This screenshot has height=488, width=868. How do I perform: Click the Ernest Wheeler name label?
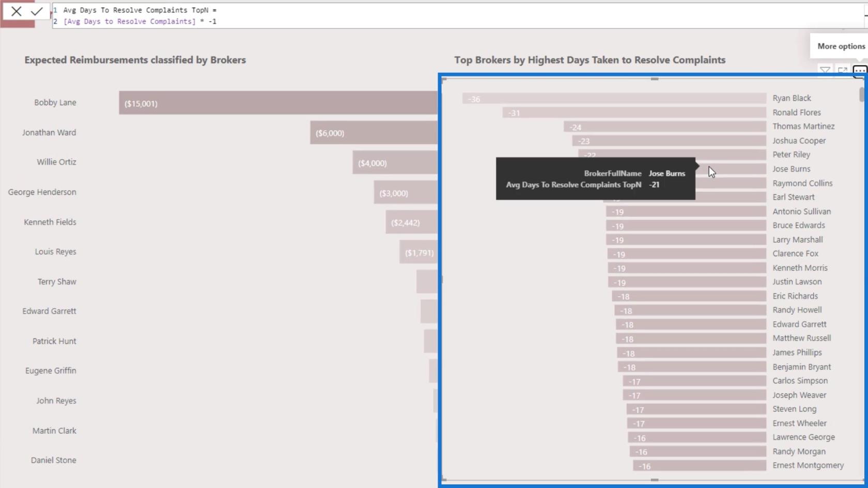click(800, 423)
